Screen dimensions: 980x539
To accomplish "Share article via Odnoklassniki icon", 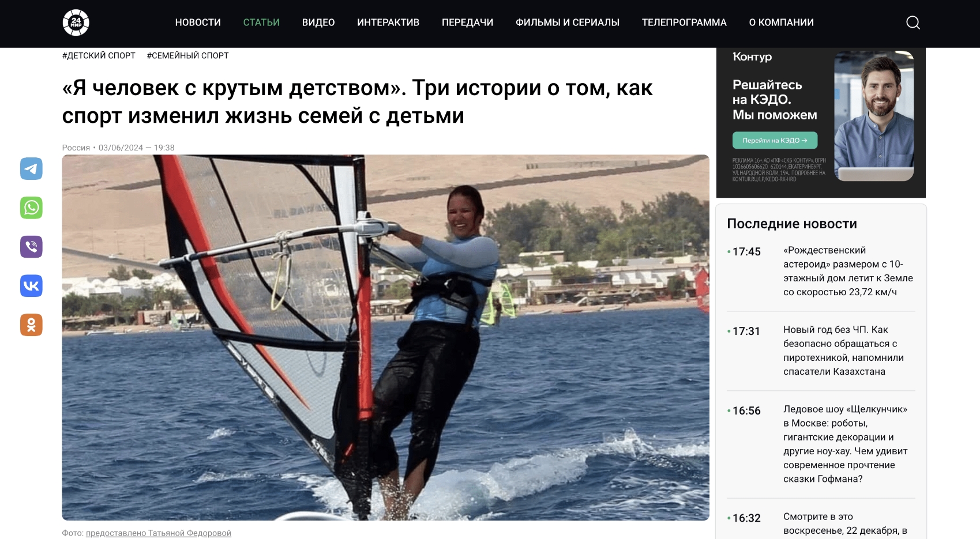I will [x=32, y=325].
